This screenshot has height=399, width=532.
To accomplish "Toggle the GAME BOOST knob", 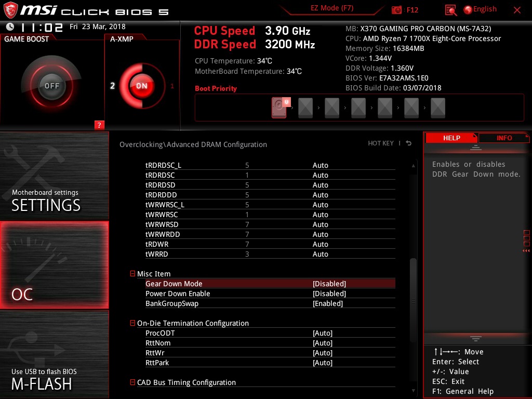I will tap(51, 86).
